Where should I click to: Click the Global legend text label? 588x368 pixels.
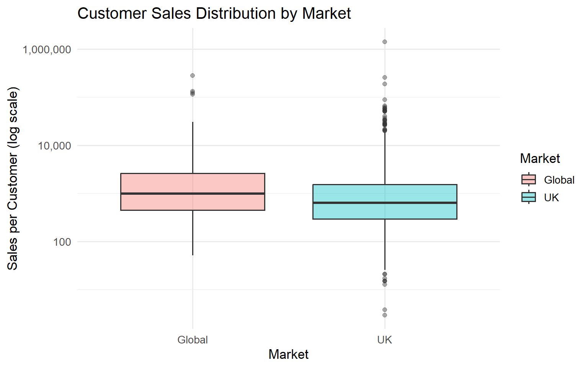coord(559,180)
